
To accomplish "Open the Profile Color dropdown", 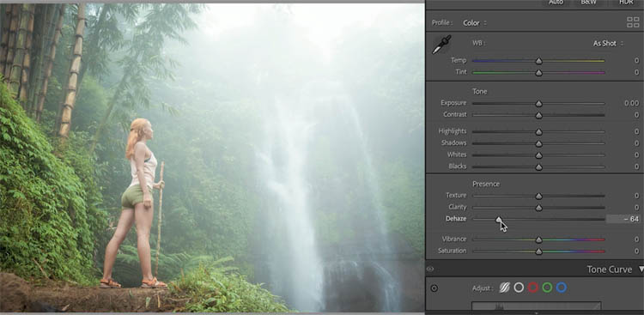I will point(475,23).
